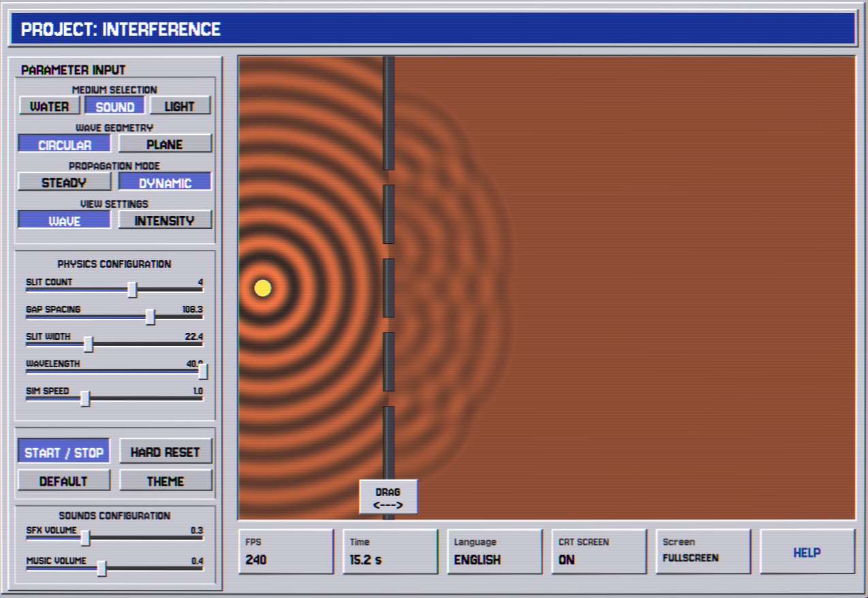Click the START / STOP button
The height and width of the screenshot is (598, 868).
64,452
